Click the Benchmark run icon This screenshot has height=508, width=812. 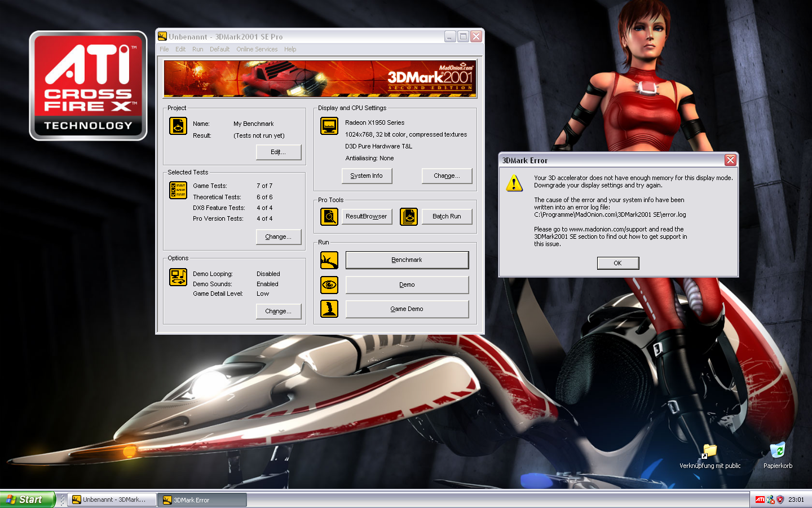tap(329, 260)
